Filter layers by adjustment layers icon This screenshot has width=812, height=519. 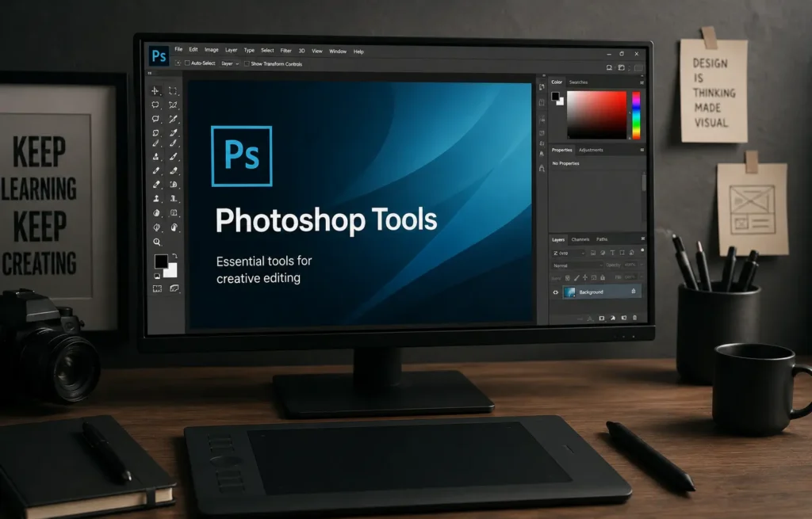point(603,253)
